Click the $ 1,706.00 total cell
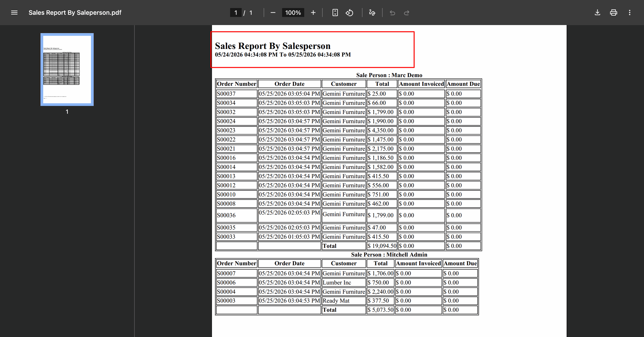Viewport: 644px width, 337px height. (381, 274)
